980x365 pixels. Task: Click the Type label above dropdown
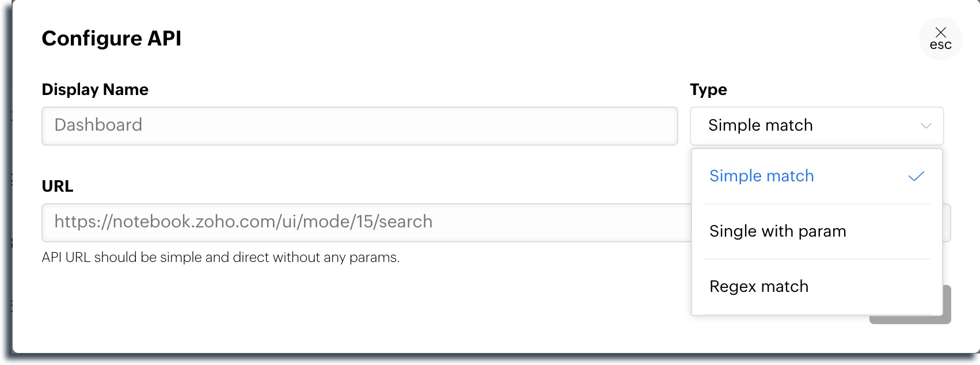(708, 90)
